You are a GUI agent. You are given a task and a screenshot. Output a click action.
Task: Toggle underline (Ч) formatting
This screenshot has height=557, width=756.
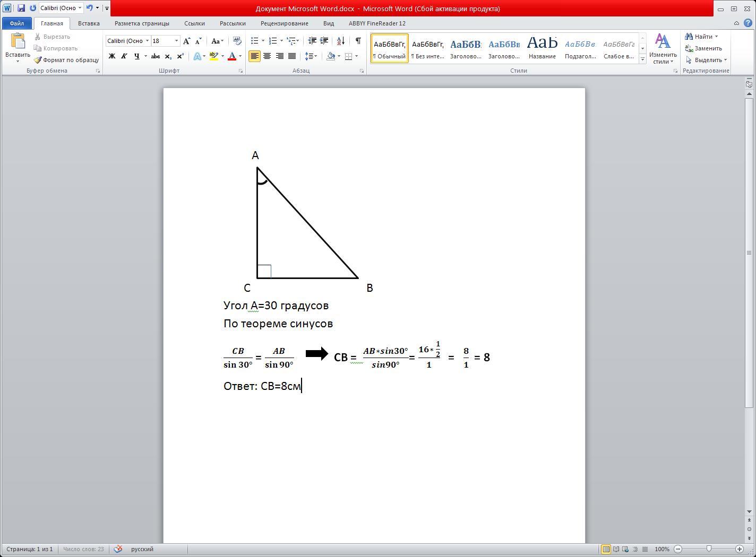tap(137, 56)
